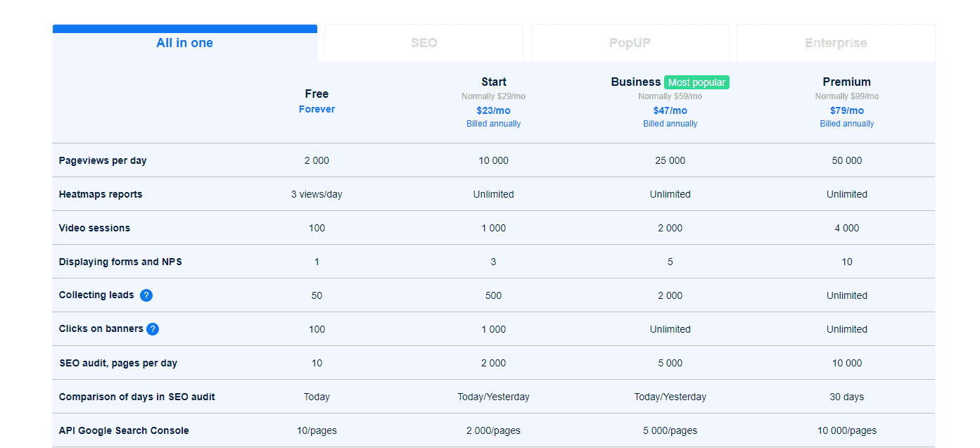The width and height of the screenshot is (980, 448).
Task: Open help icon next to Collecting leads
Action: (x=146, y=295)
